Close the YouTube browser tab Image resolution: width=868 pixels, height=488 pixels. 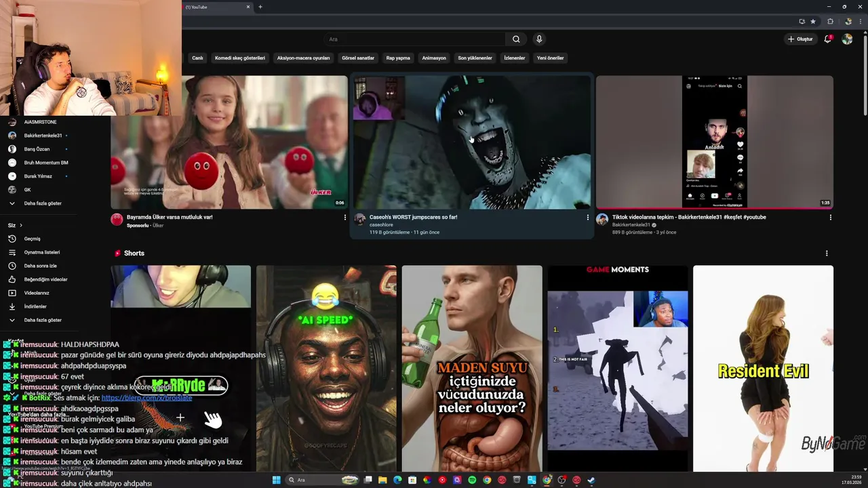[x=248, y=7]
